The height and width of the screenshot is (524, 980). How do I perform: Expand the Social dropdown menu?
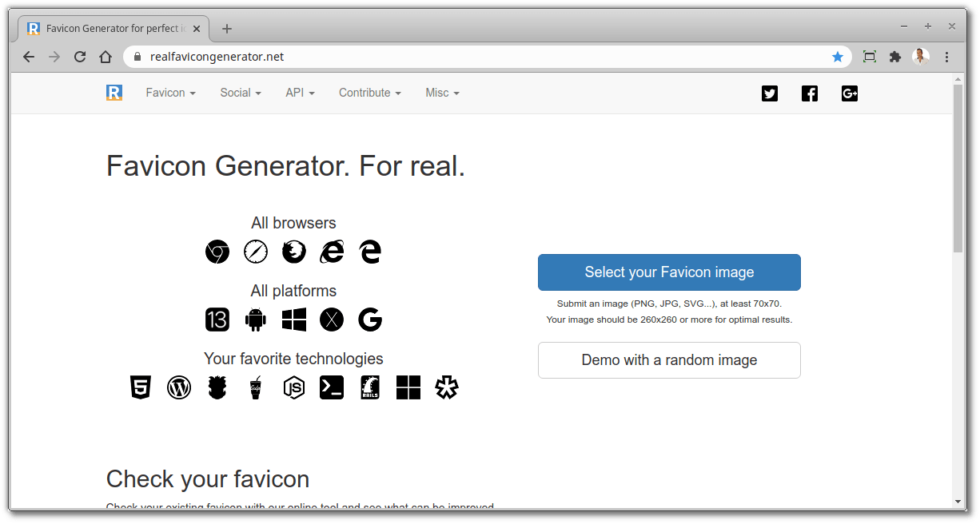(x=241, y=93)
